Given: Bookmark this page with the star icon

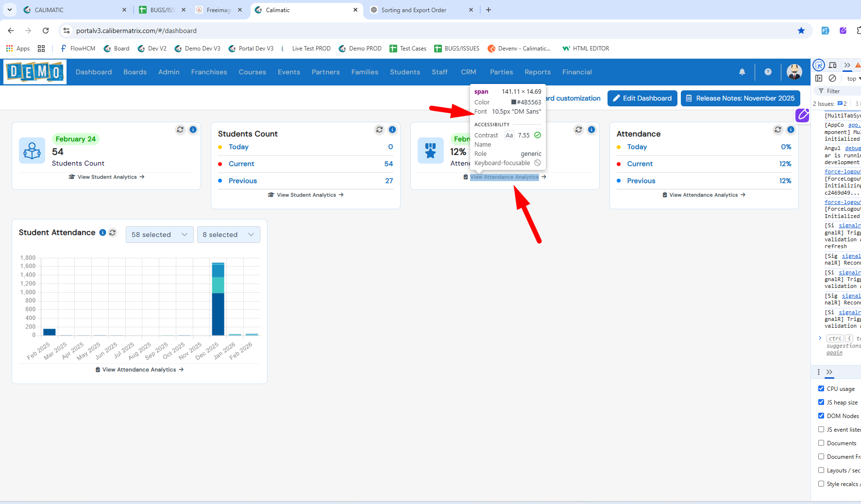Looking at the screenshot, I should [x=801, y=31].
